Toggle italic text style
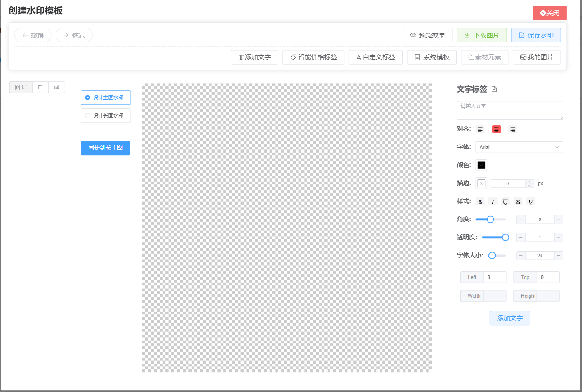582x392 pixels. (x=493, y=202)
